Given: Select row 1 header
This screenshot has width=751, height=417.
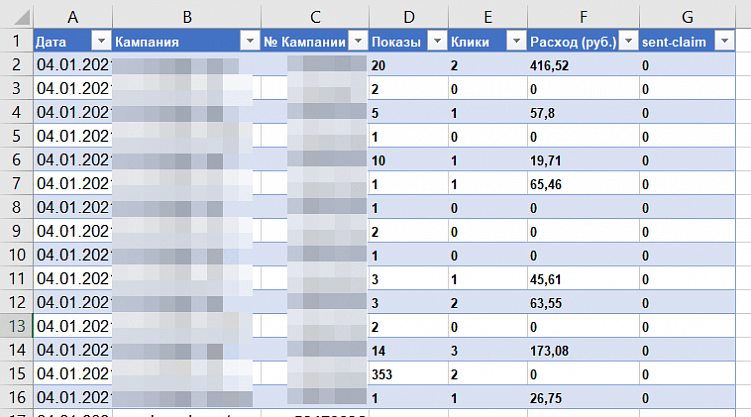Looking at the screenshot, I should [16, 41].
